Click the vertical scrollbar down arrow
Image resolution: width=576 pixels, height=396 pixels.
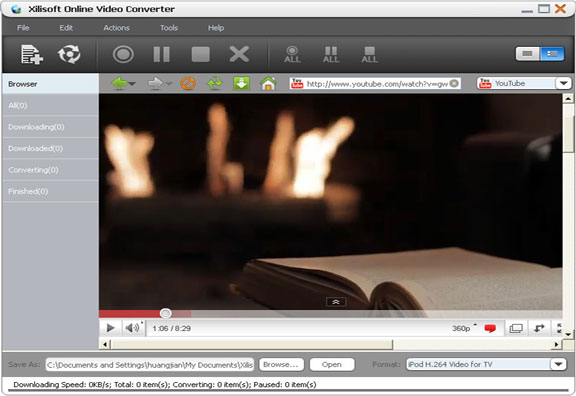click(568, 334)
